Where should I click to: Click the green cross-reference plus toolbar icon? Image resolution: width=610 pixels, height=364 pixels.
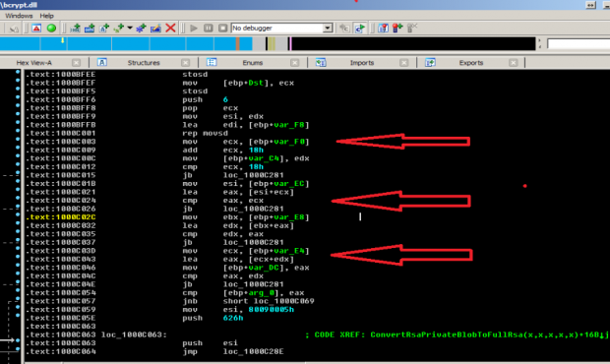click(118, 28)
